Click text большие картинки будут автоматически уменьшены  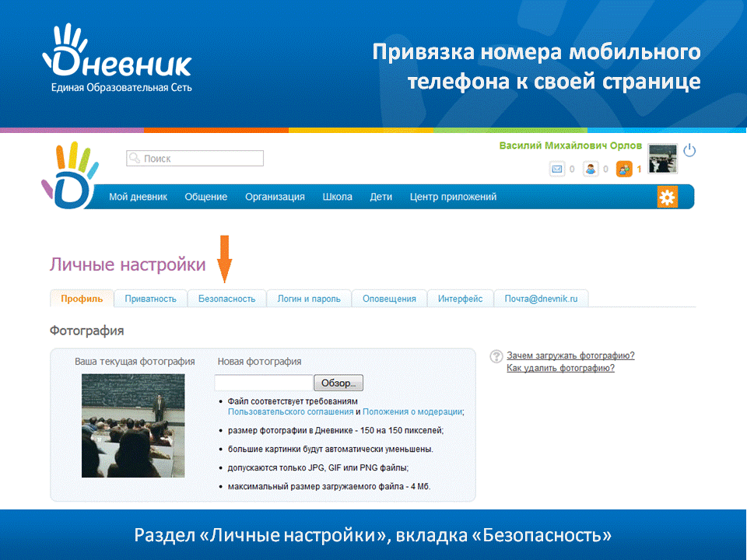pyautogui.click(x=330, y=449)
